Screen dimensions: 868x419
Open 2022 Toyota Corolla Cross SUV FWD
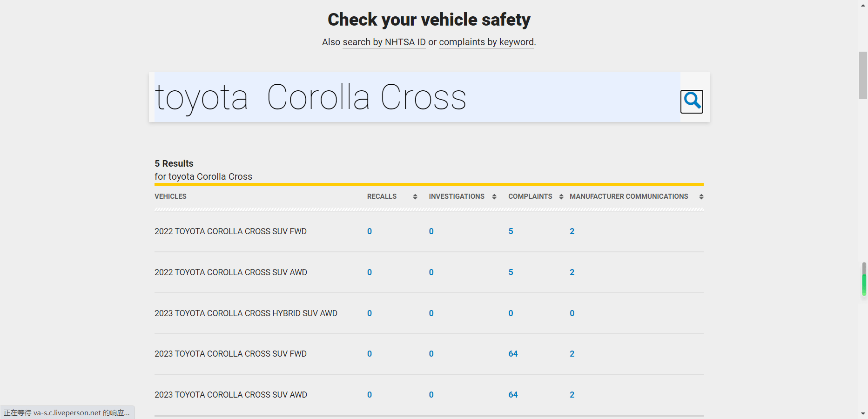pyautogui.click(x=230, y=231)
